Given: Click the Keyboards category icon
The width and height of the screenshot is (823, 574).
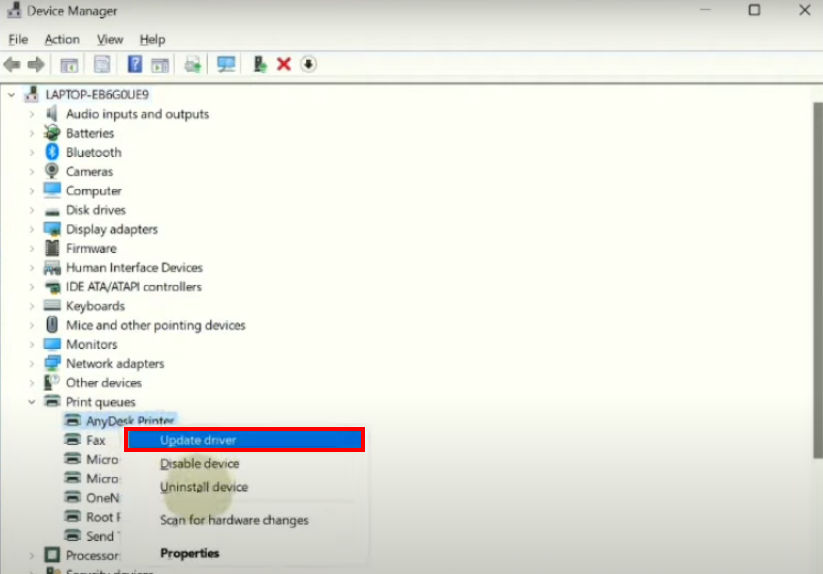Looking at the screenshot, I should coord(52,305).
